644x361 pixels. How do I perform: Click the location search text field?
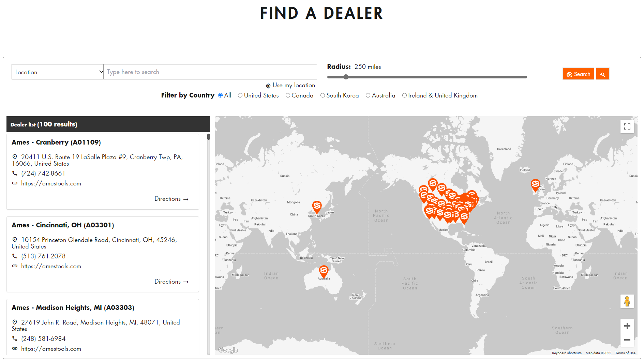[210, 72]
